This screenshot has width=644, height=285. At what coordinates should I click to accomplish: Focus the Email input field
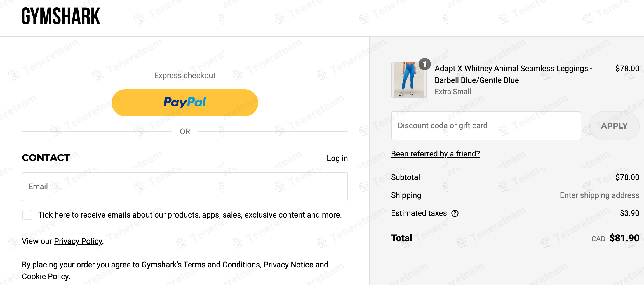(185, 187)
